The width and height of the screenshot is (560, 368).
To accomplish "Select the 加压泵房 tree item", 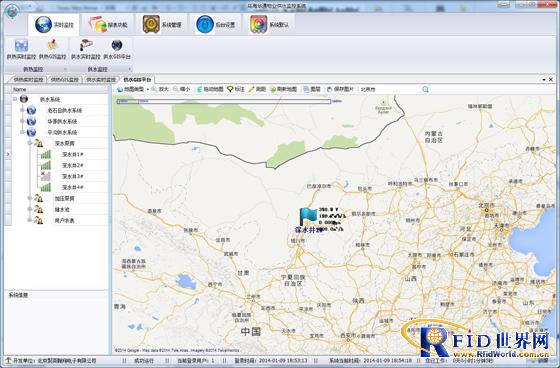I will tap(65, 199).
